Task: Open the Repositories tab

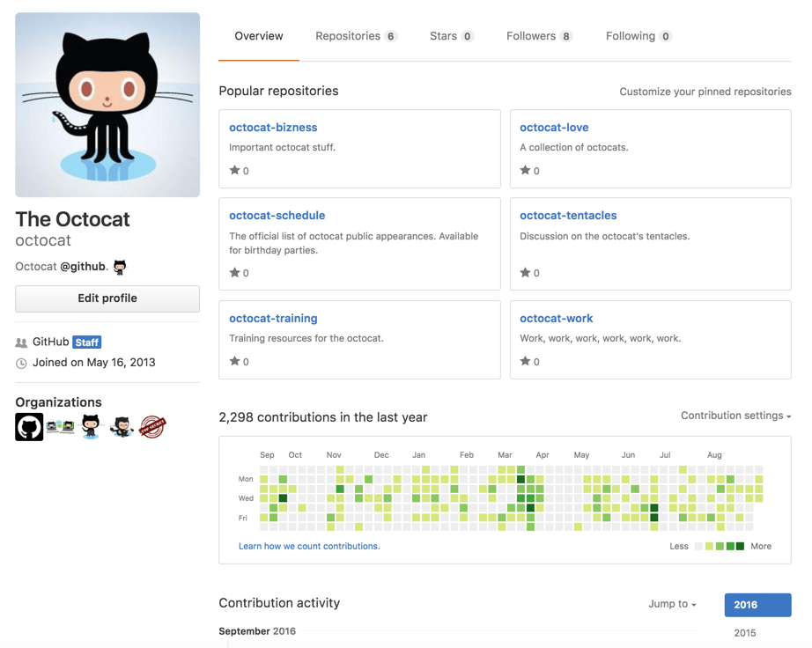Action: (356, 36)
